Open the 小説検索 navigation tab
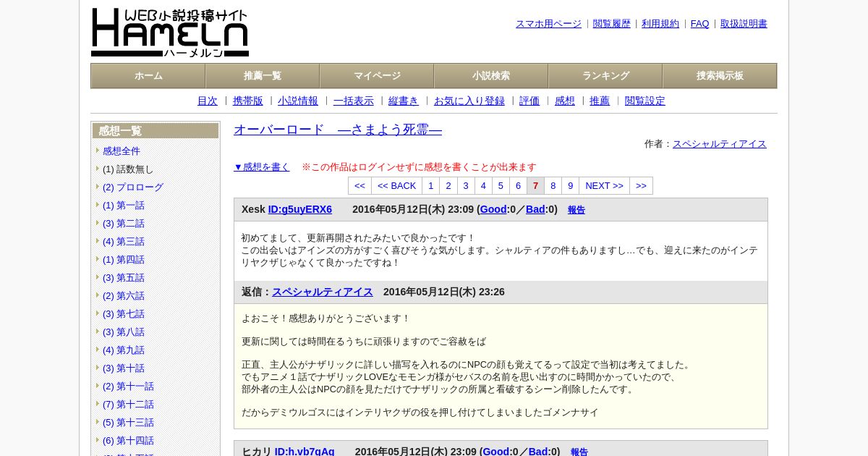868x456 pixels. [x=491, y=76]
